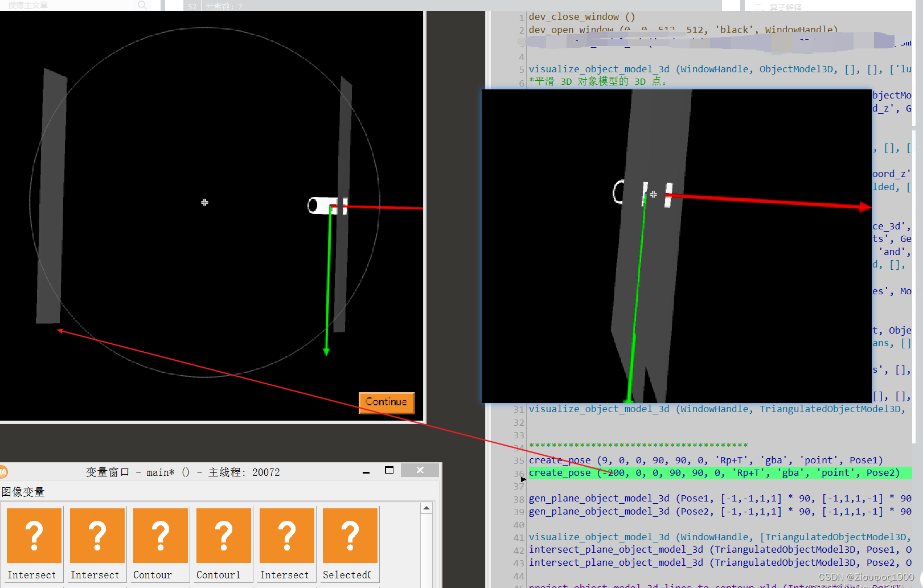The width and height of the screenshot is (923, 588).
Task: Open the Contour iconic variable
Action: click(160, 535)
